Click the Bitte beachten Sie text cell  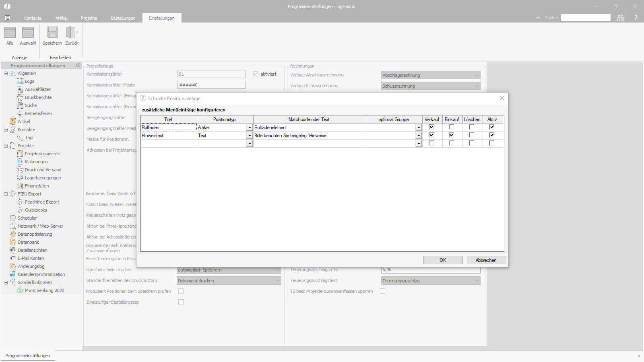[x=310, y=136]
